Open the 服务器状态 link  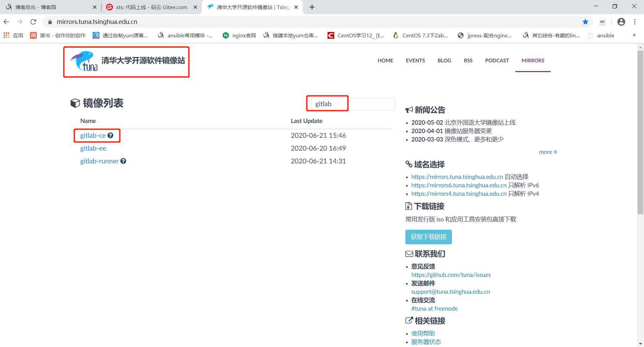pyautogui.click(x=426, y=342)
